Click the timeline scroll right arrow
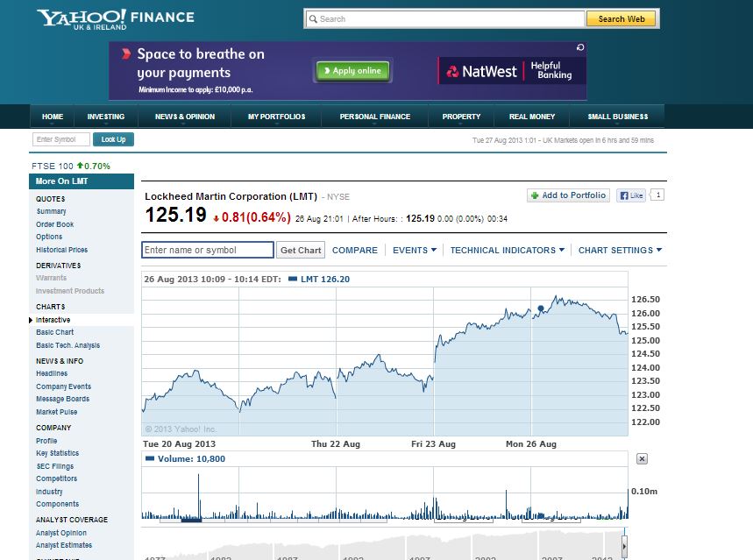Screen dimensions: 753x560 click(624, 546)
